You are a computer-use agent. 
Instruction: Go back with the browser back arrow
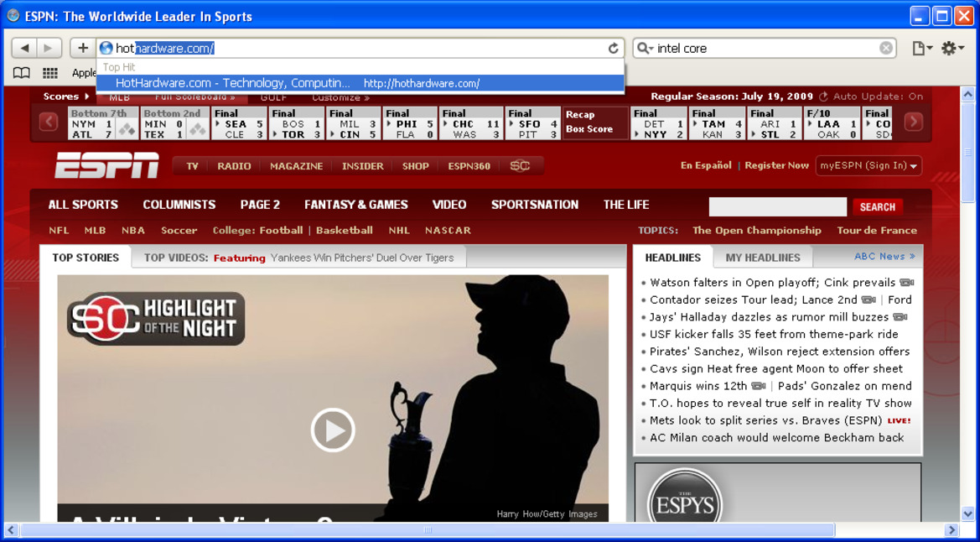coord(24,48)
